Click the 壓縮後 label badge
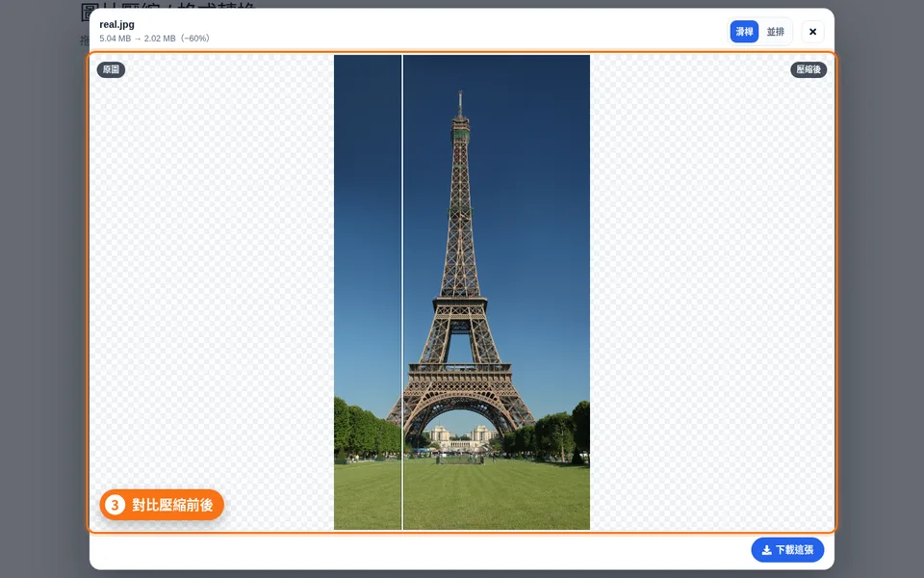Image resolution: width=924 pixels, height=578 pixels. tap(808, 69)
